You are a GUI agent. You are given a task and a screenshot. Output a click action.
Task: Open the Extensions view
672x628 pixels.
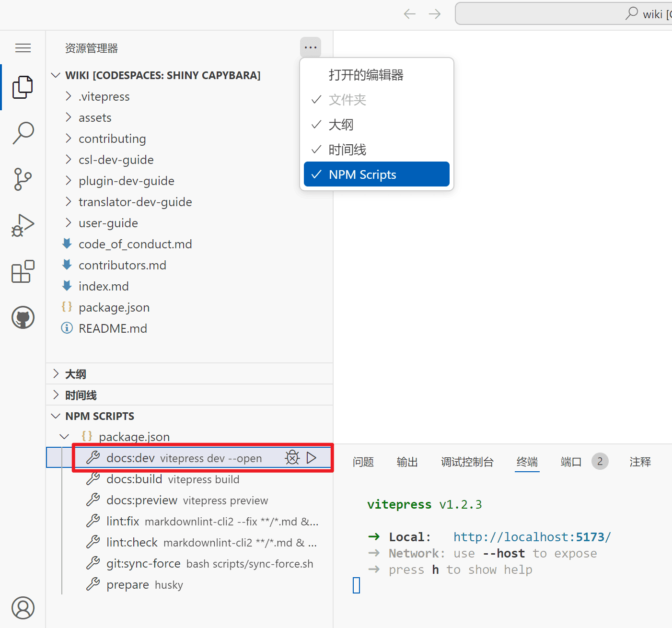point(23,271)
